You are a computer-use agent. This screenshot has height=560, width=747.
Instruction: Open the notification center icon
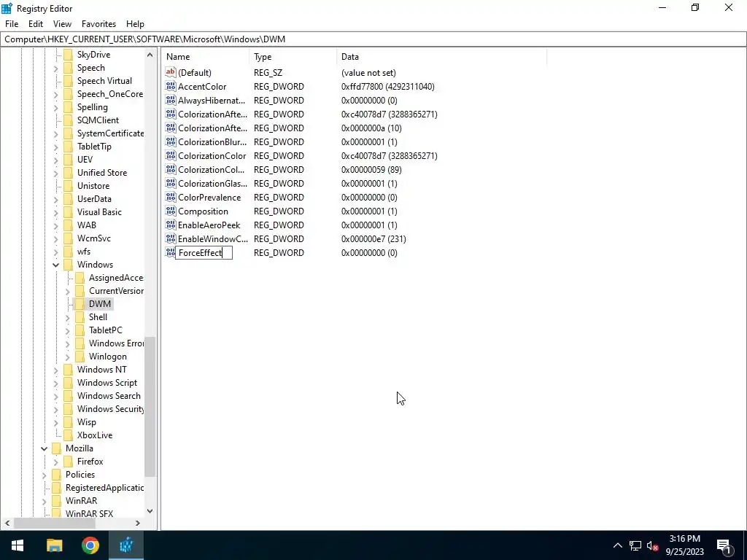click(724, 545)
